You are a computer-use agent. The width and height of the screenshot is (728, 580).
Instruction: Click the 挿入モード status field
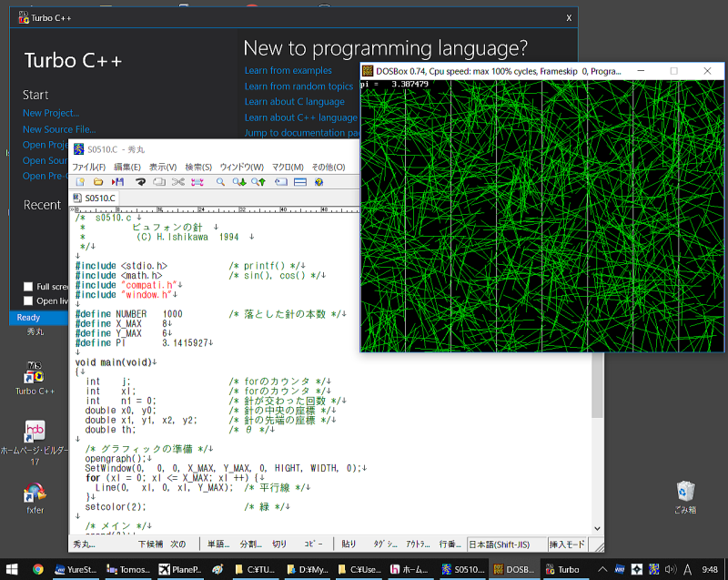(566, 544)
